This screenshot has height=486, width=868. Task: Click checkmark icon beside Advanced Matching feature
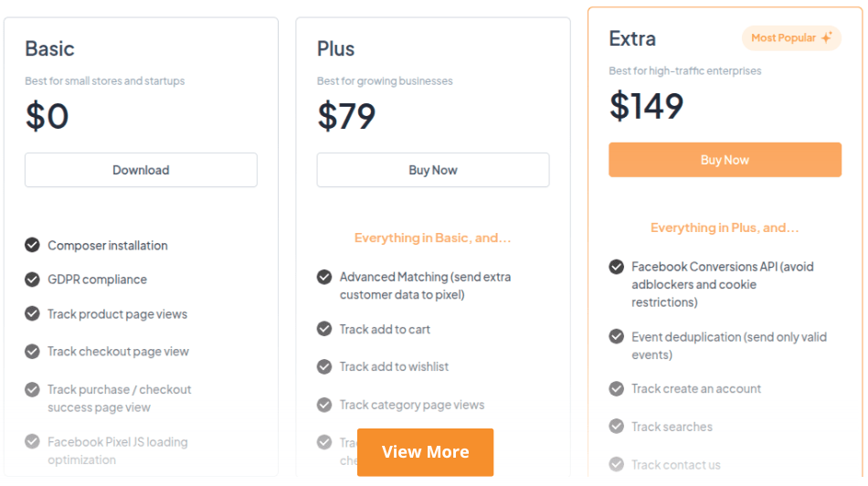[324, 277]
